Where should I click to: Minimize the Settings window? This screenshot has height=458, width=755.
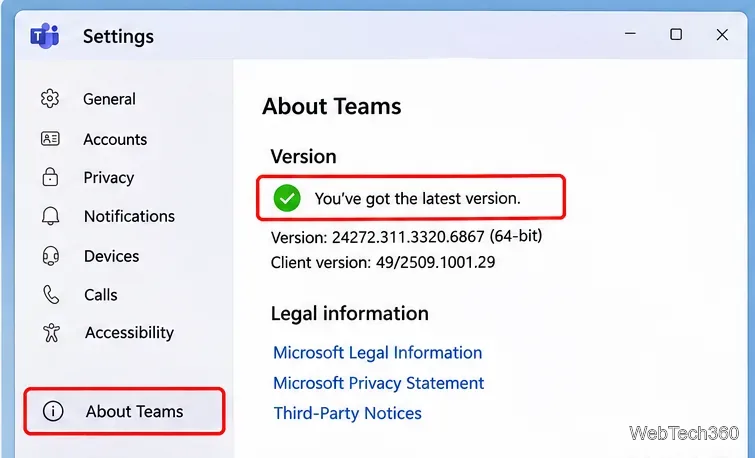(630, 34)
